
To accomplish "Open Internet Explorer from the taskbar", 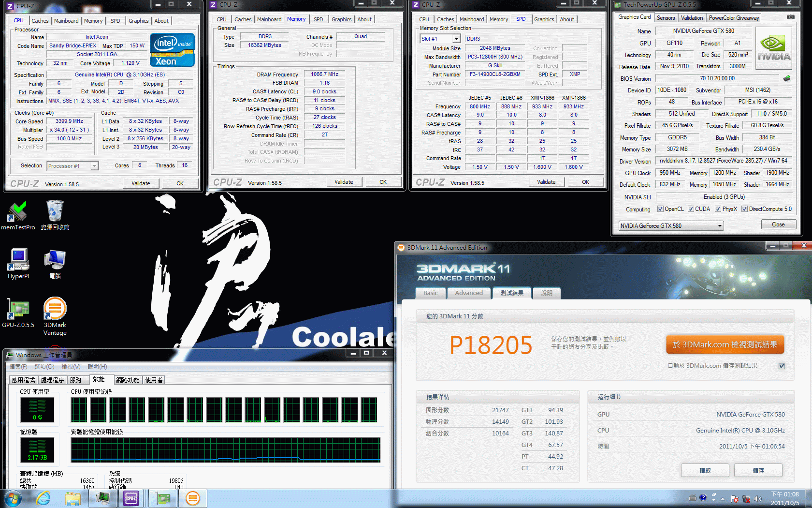I will pos(43,498).
